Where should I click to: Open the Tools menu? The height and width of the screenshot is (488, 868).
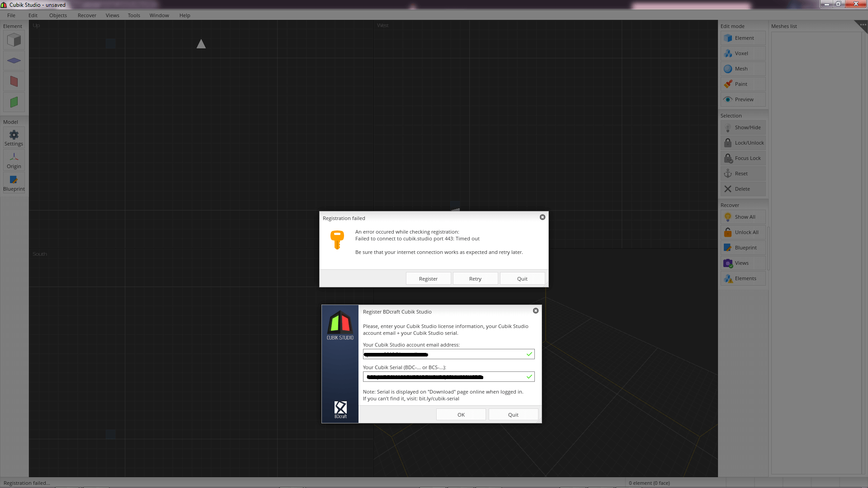[134, 15]
